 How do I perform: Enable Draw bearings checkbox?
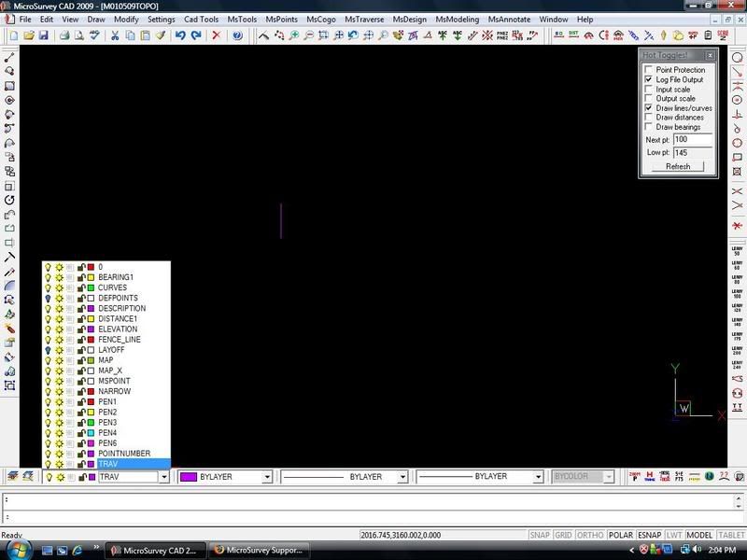(x=648, y=127)
